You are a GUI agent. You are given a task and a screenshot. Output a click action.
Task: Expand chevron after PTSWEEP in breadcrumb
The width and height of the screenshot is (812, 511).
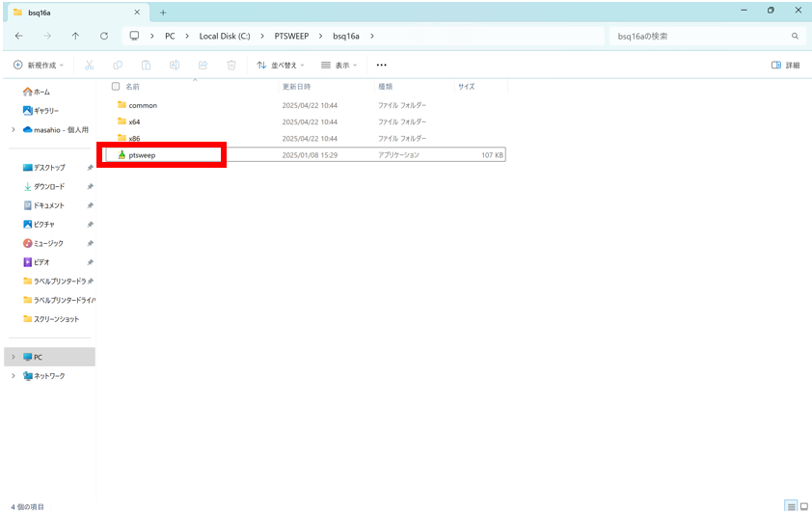click(x=320, y=36)
